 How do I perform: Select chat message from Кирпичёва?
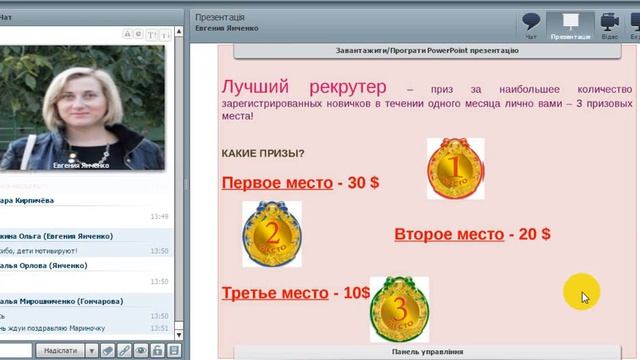(27, 200)
